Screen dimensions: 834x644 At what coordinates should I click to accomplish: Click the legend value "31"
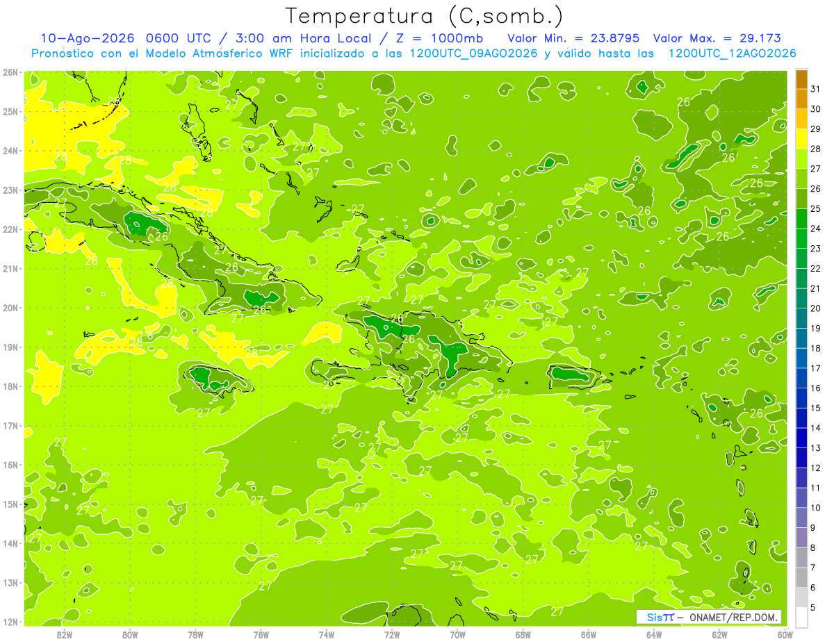pyautogui.click(x=816, y=89)
